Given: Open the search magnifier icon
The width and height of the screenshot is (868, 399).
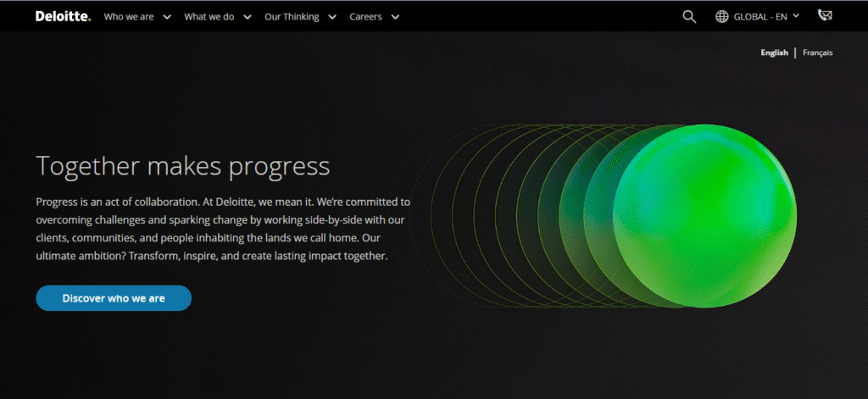Looking at the screenshot, I should point(689,17).
